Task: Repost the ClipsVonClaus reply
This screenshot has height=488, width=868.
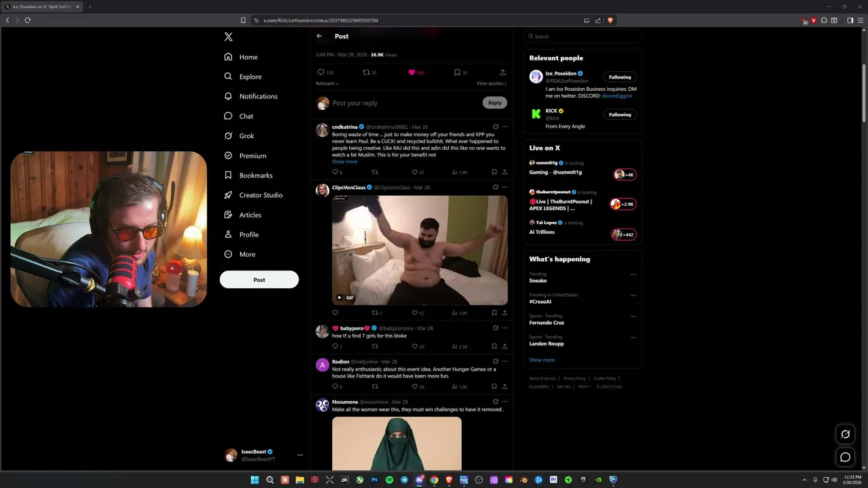Action: click(x=375, y=312)
